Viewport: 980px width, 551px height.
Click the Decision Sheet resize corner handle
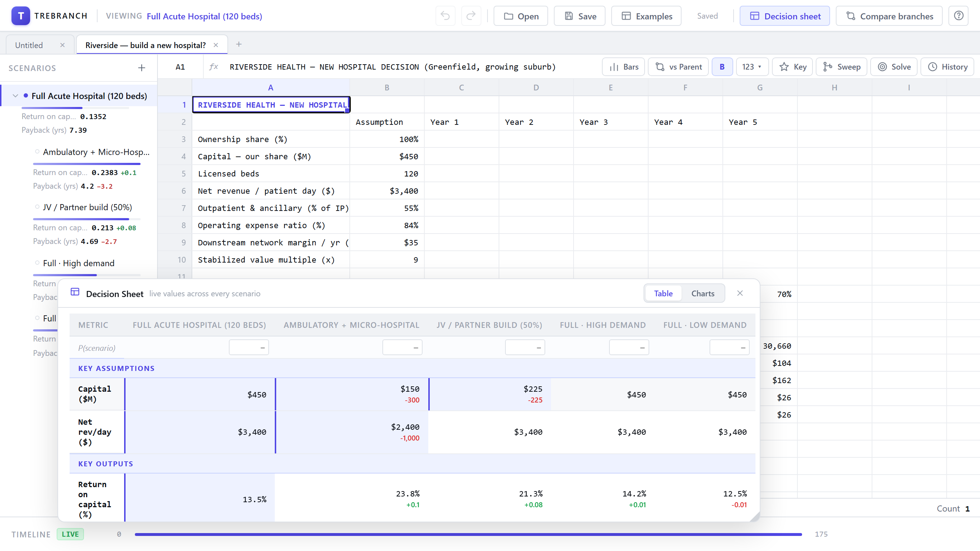coord(755,517)
